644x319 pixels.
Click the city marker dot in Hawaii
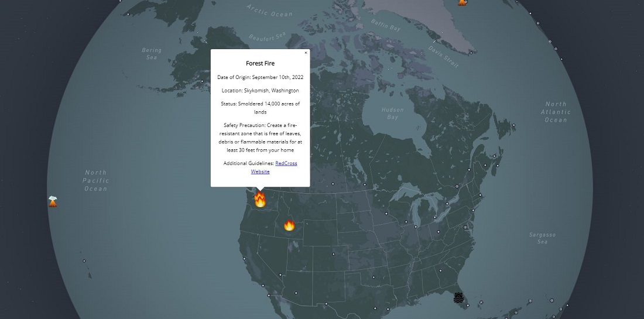point(84,260)
